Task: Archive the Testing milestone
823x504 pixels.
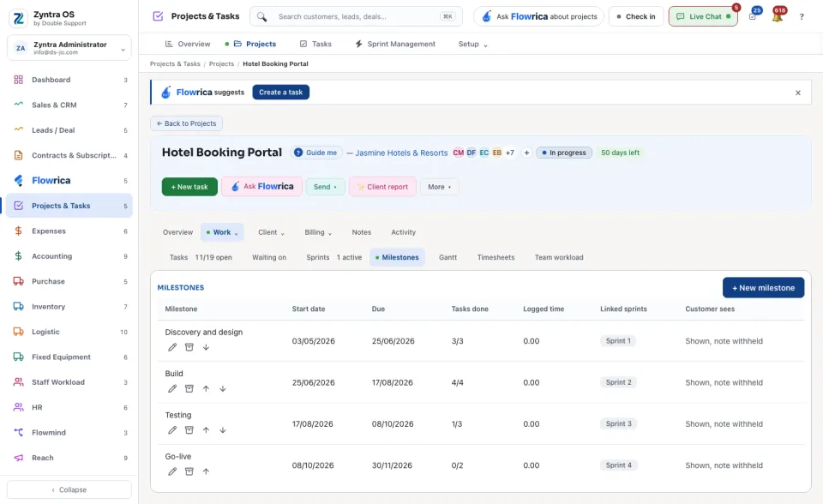Action: tap(189, 430)
